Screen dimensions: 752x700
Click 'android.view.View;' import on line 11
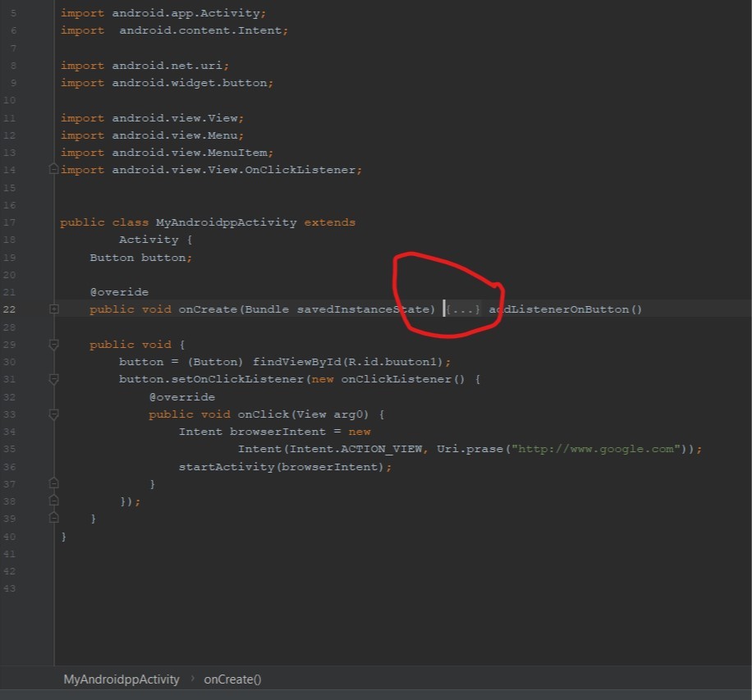click(x=178, y=118)
